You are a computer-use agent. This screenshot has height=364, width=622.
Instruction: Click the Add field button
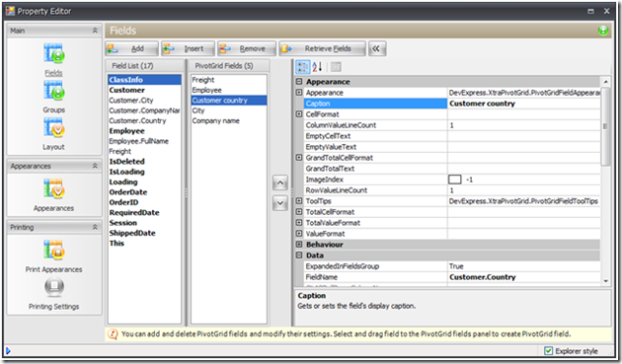[x=131, y=48]
